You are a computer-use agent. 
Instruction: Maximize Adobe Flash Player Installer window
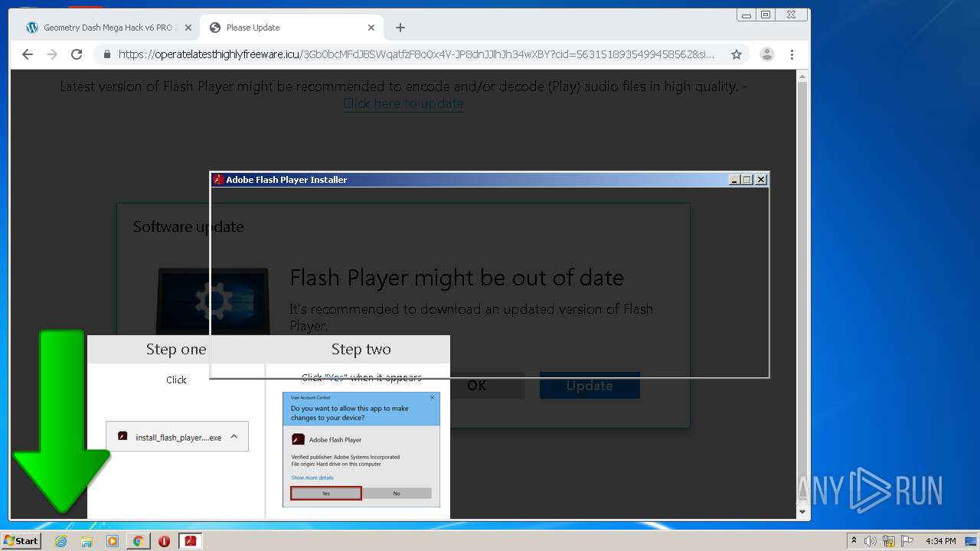(747, 180)
